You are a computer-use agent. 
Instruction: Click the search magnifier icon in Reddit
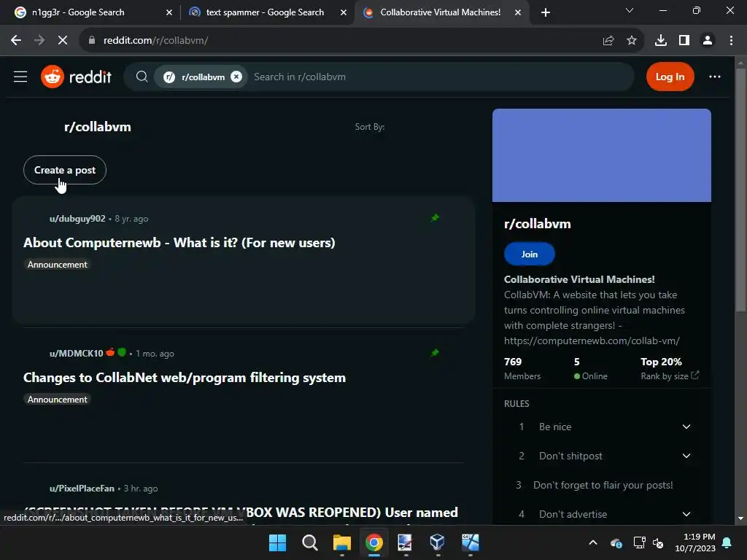coord(142,77)
